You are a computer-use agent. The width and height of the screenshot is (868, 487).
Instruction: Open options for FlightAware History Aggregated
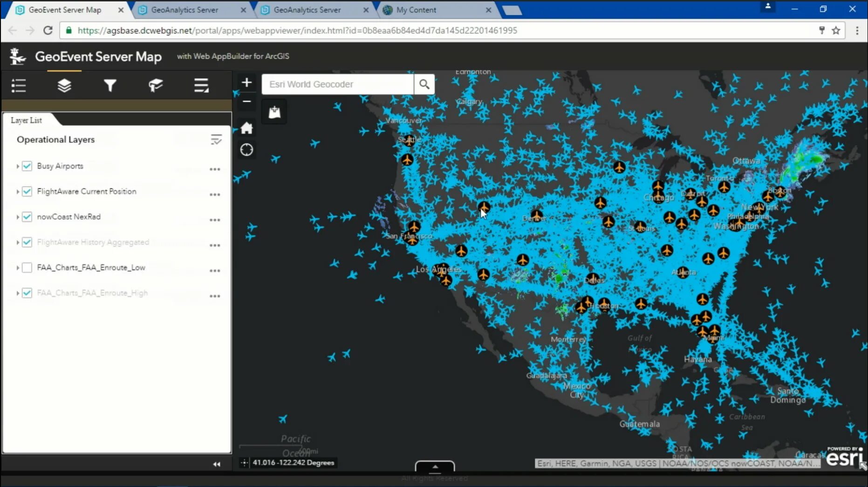coord(215,246)
